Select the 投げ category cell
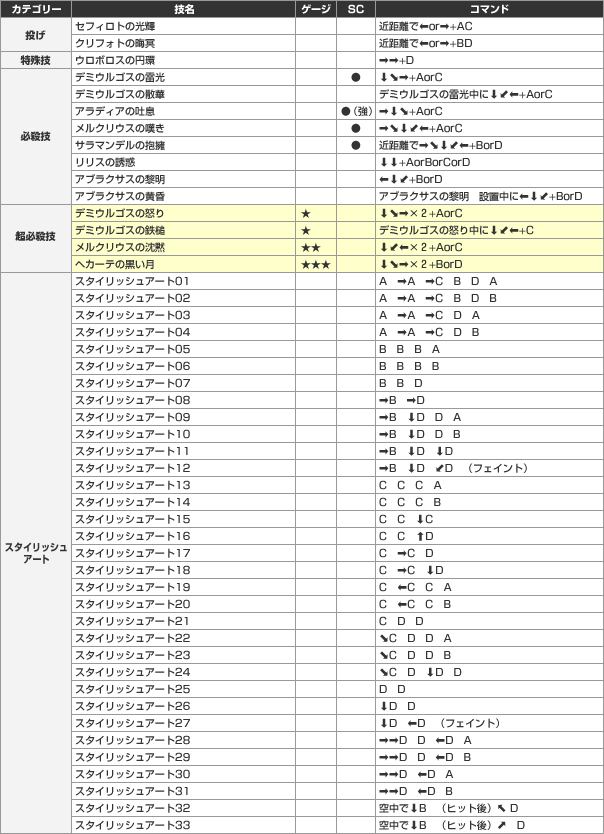The height and width of the screenshot is (834, 604). 36,35
